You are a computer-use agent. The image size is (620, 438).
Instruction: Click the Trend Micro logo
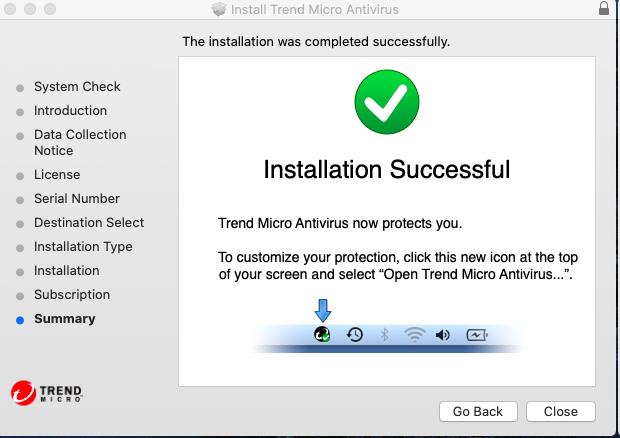click(x=46, y=391)
